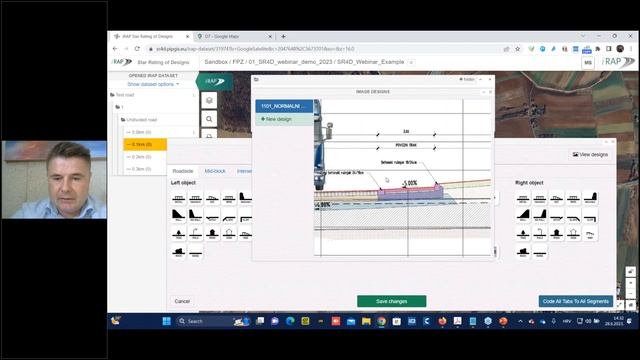Viewport: 640px width, 360px height.
Task: Select the right object none (flat line) icon
Action: tap(540, 252)
